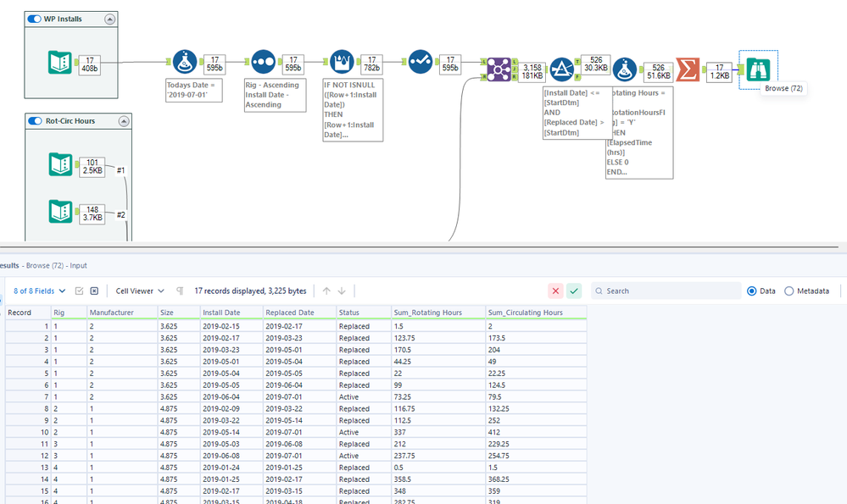Viewport: 847px width, 504px height.
Task: Click the green checkmark apply button
Action: coord(574,291)
